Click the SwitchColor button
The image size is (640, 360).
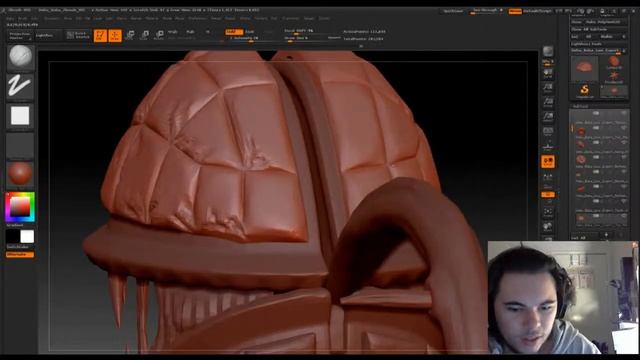[18, 247]
